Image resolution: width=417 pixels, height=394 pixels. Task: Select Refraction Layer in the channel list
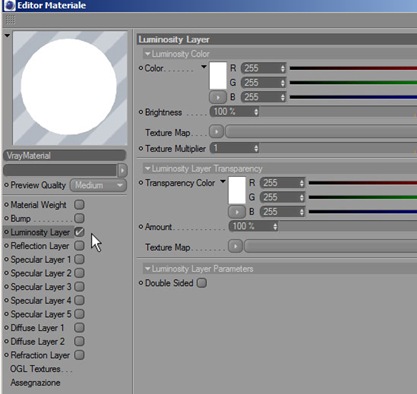40,355
